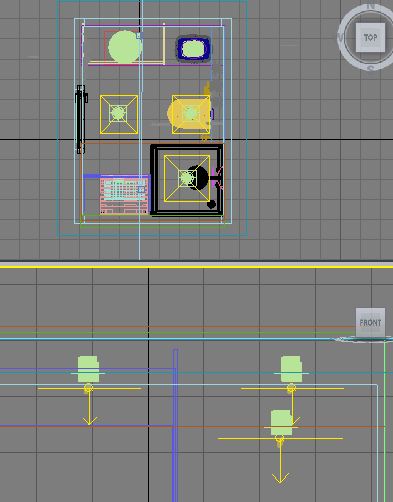Select the green sphere in top view

[125, 47]
